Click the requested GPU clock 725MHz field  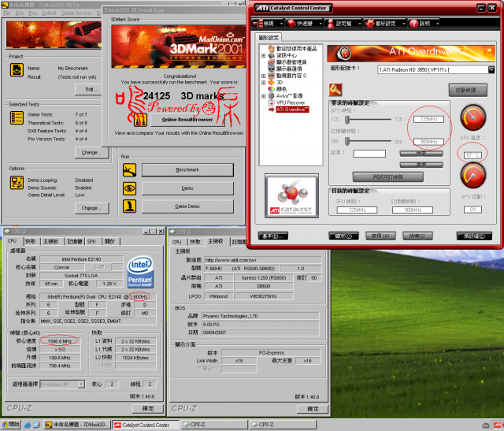tap(428, 119)
